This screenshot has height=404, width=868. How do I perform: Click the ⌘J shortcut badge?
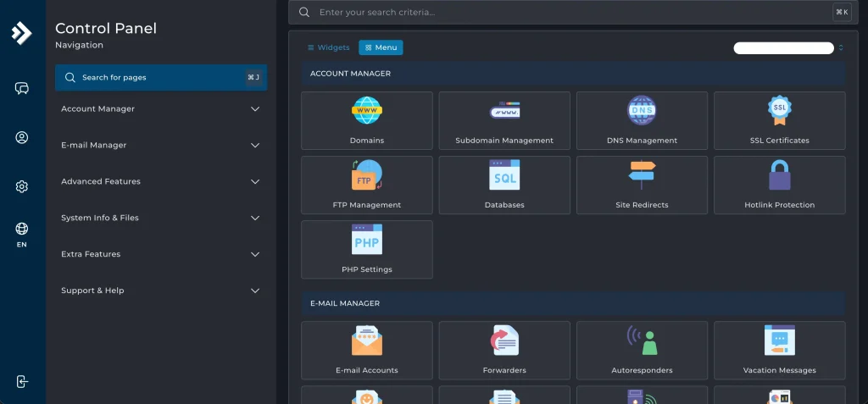[253, 77]
